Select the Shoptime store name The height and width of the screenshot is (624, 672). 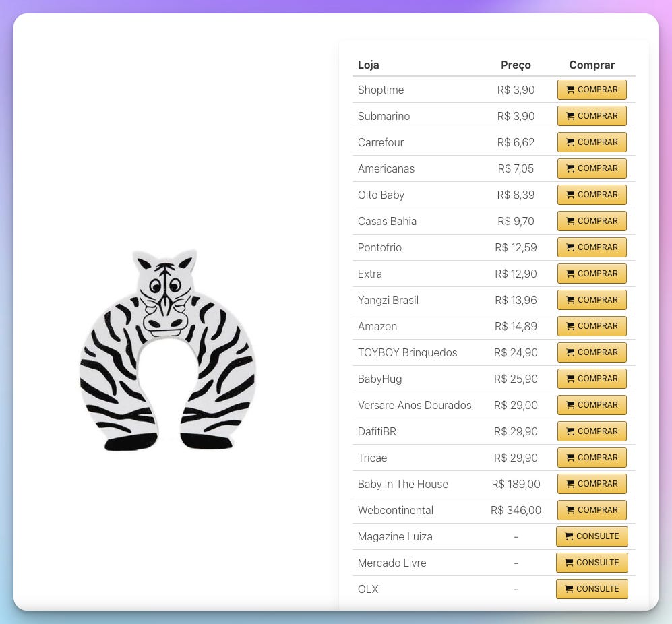(x=381, y=90)
